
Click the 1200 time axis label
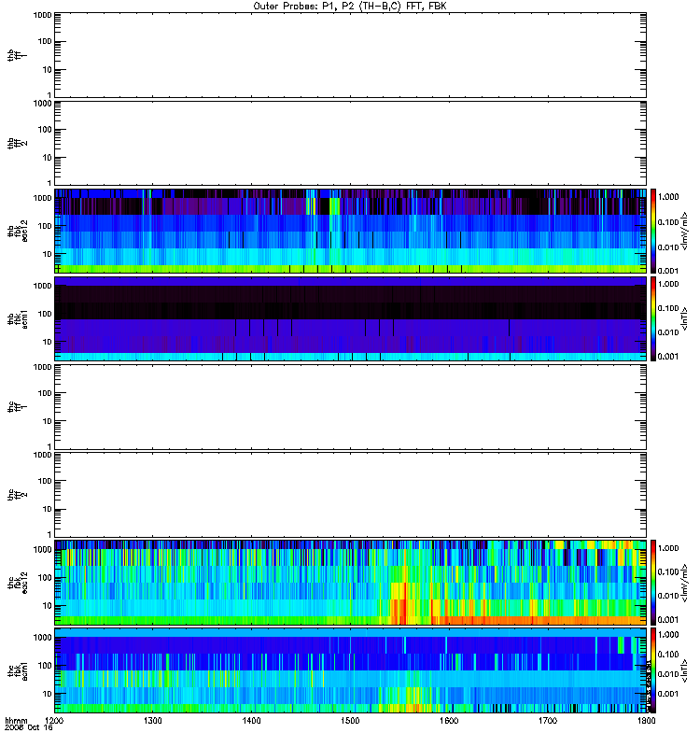[55, 721]
